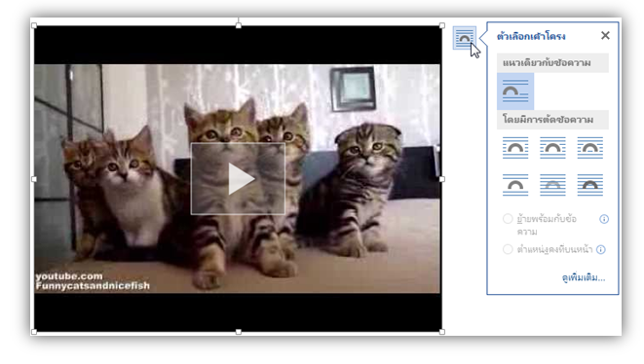Click the info icon next to ตำแหน่งคงที่บนหน้า

600,249
